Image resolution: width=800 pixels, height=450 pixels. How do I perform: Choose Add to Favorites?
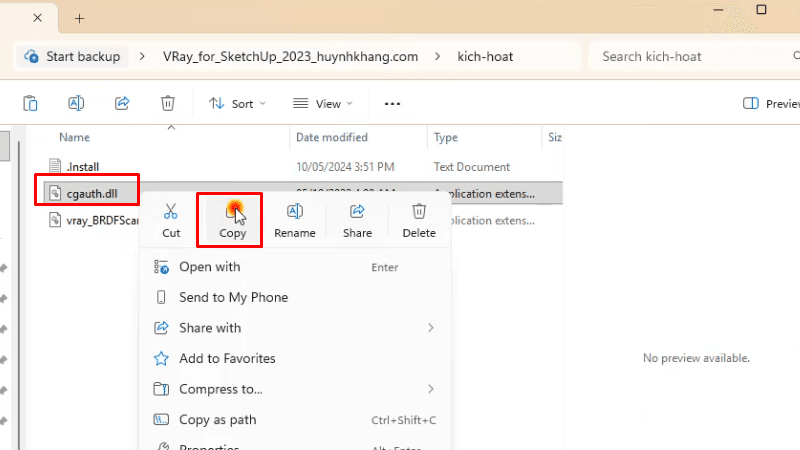click(227, 358)
